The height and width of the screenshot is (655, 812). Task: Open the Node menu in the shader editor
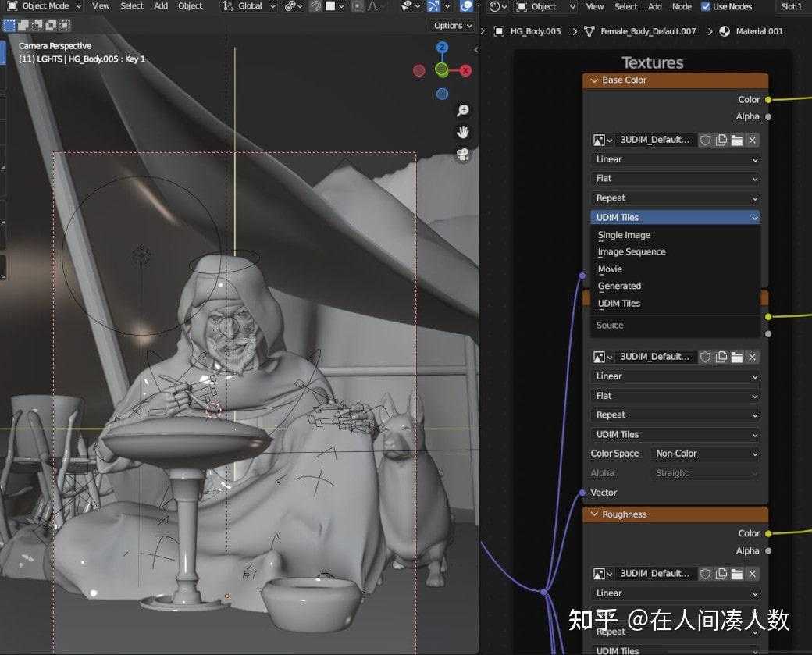click(682, 6)
